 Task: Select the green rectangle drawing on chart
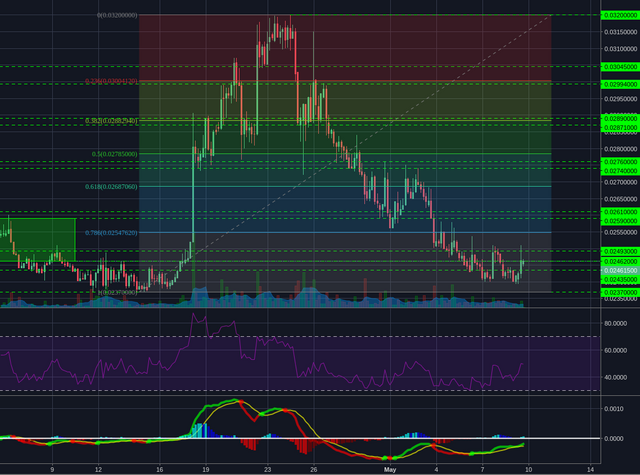(x=38, y=240)
